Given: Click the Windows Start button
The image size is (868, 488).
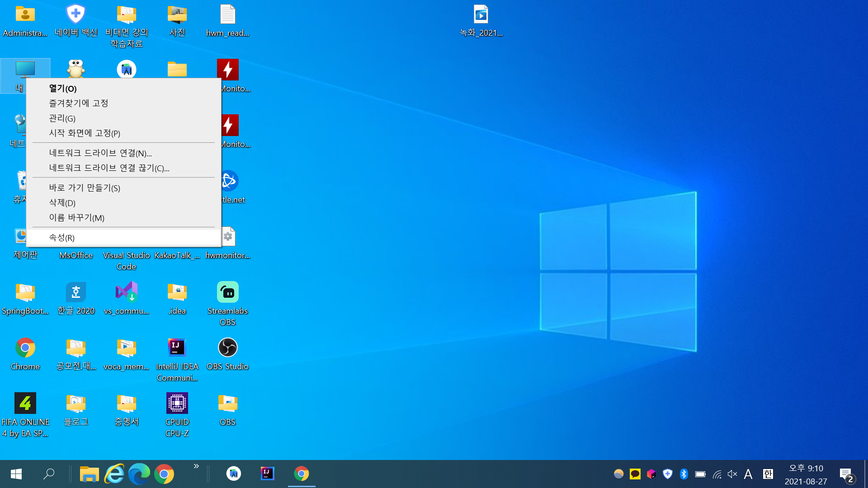Looking at the screenshot, I should click(x=16, y=474).
